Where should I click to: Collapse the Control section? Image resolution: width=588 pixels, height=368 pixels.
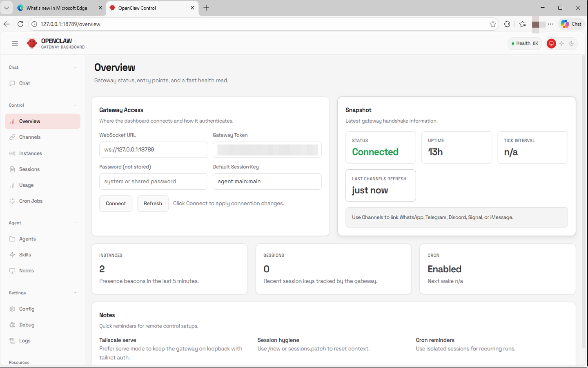coord(75,105)
